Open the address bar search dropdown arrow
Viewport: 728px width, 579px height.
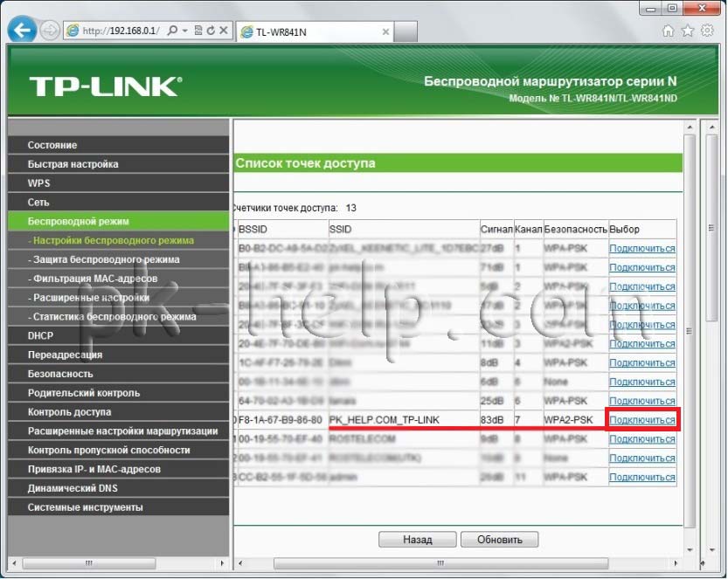coord(184,31)
